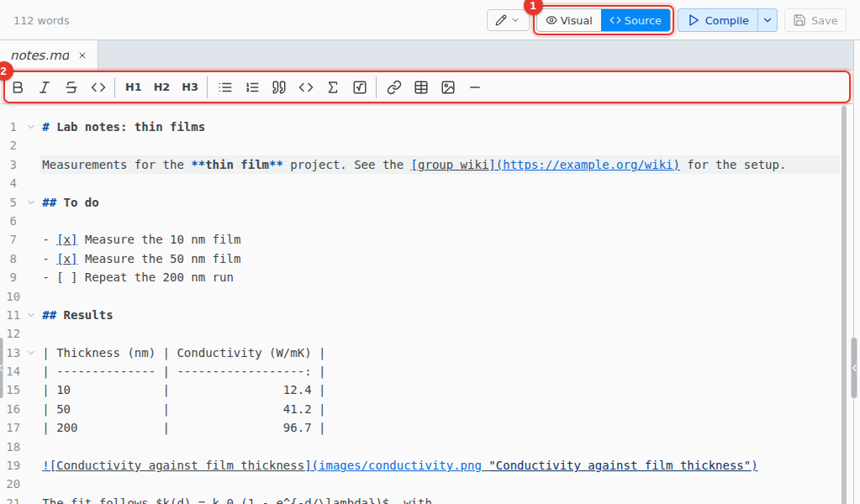Insert inline code formatting

98,87
